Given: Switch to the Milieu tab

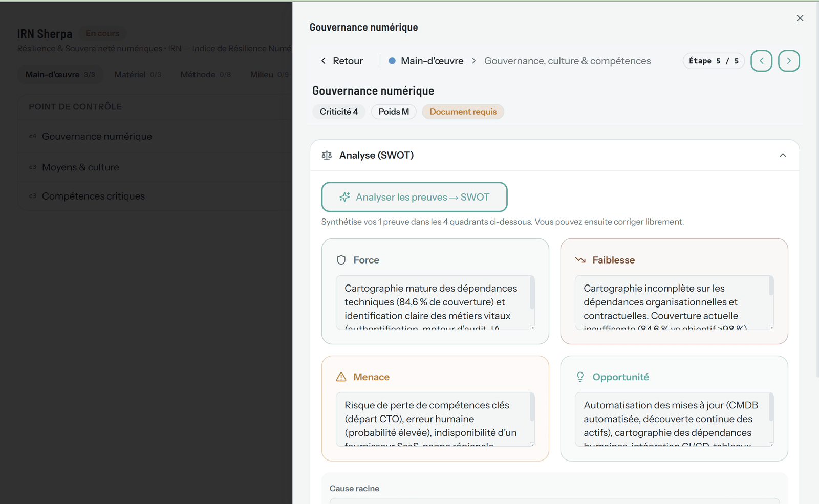Looking at the screenshot, I should [269, 74].
